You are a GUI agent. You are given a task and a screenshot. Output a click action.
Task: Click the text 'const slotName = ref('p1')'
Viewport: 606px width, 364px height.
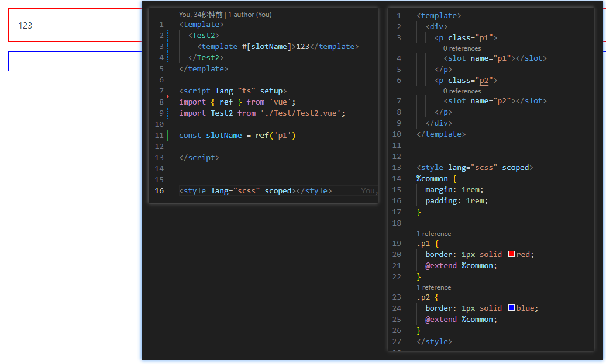pos(237,136)
